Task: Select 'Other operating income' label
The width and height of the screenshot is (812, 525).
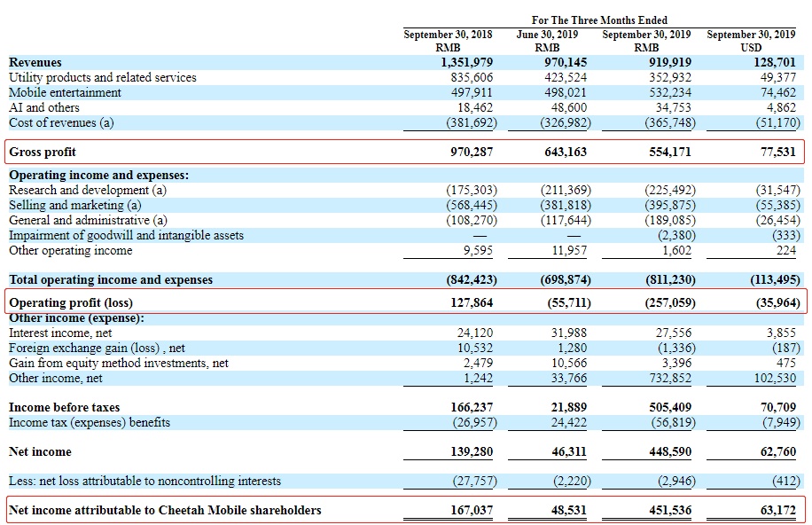Action: [70, 250]
